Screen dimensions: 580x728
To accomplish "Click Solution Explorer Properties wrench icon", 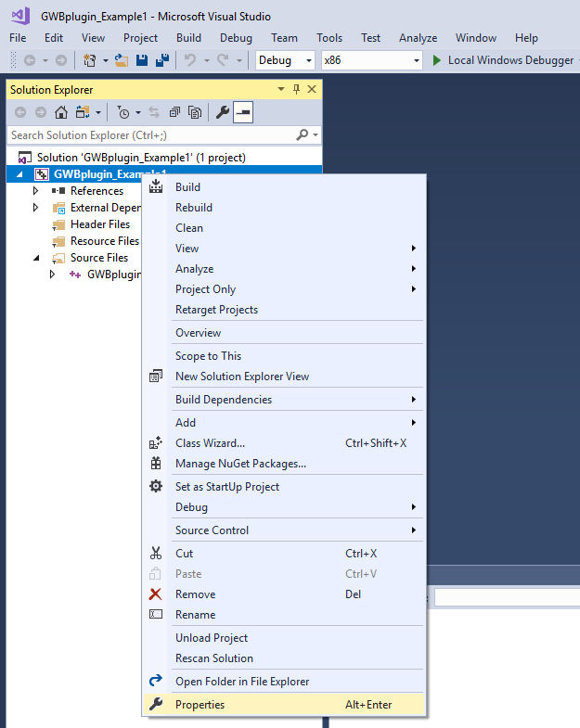I will point(223,112).
